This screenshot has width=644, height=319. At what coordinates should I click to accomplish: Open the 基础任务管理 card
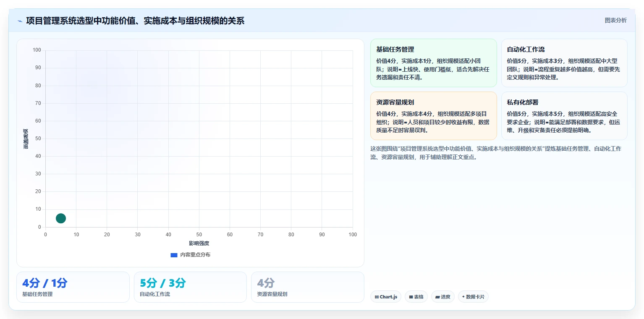pos(433,63)
